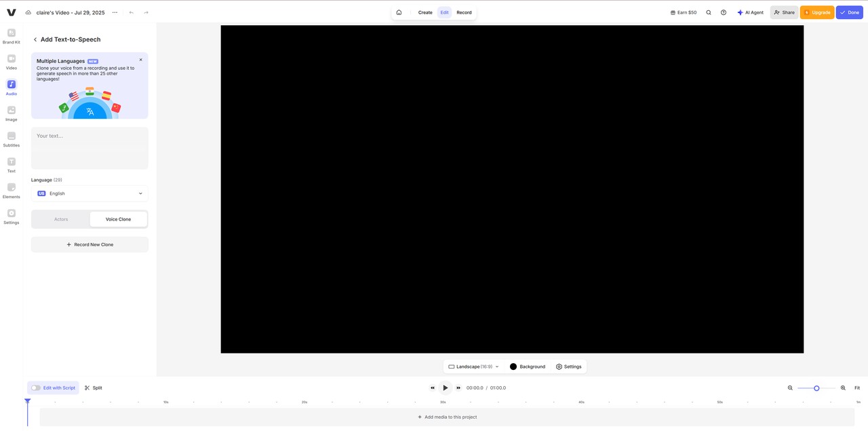
Task: Switch to Record mode
Action: (x=464, y=12)
